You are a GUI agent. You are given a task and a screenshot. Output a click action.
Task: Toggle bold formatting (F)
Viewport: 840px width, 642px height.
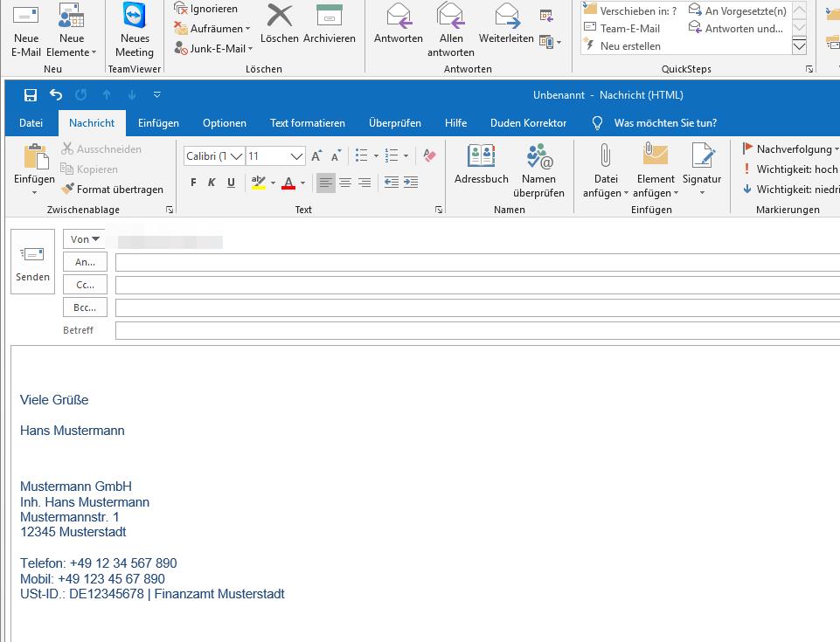point(194,183)
